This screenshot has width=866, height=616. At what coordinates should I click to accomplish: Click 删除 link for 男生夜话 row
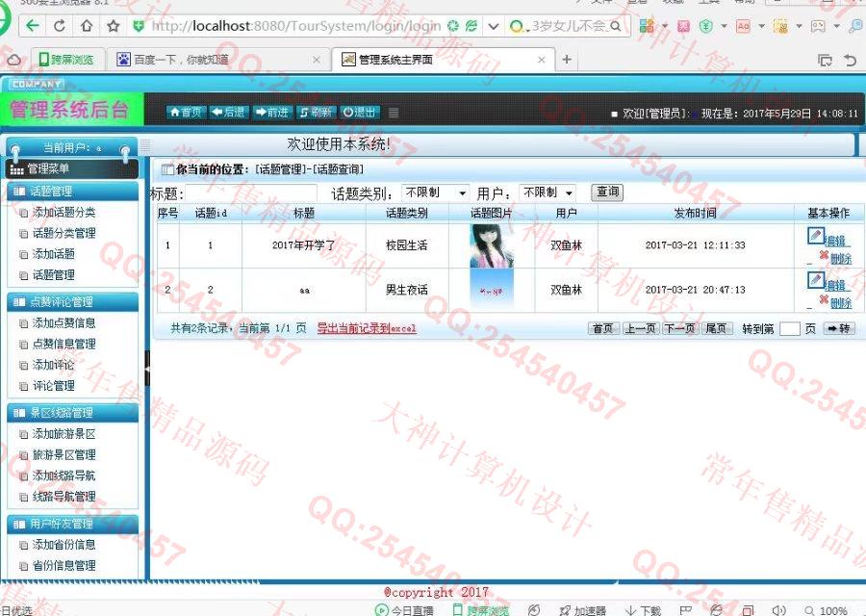coord(840,303)
